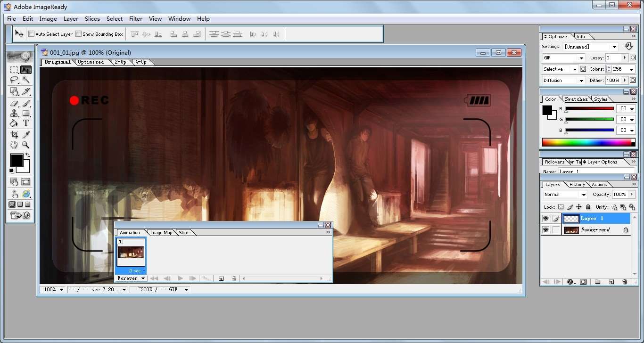Viewport: 644px width, 343px height.
Task: Select the Eyedropper tool
Action: pos(25,135)
